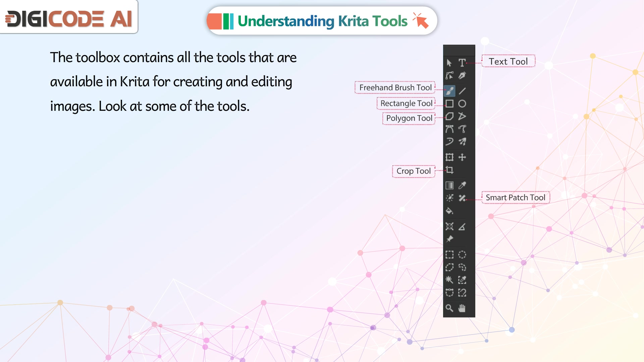
Task: Select the Colorize Mask tool
Action: pyautogui.click(x=449, y=198)
